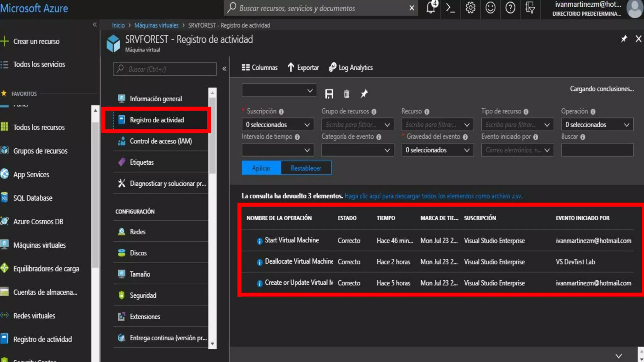The height and width of the screenshot is (362, 644).
Task: Launch Cloud Shell from top bar
Action: [x=450, y=8]
